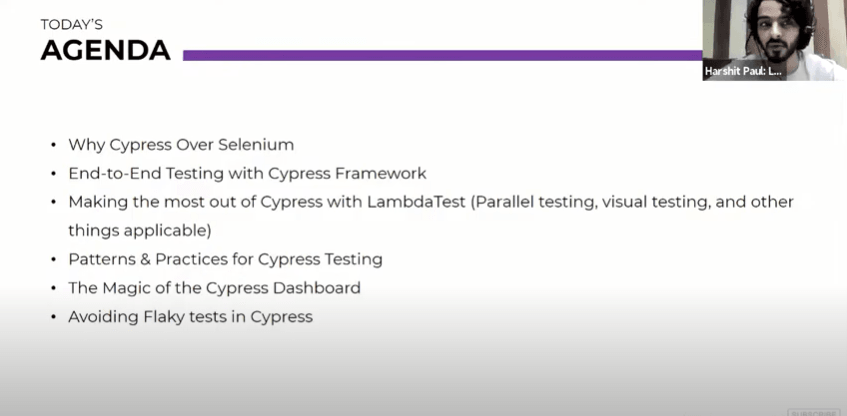Select 'Avoiding Flaky tests in Cypress' item
The height and width of the screenshot is (416, 847).
coord(190,317)
